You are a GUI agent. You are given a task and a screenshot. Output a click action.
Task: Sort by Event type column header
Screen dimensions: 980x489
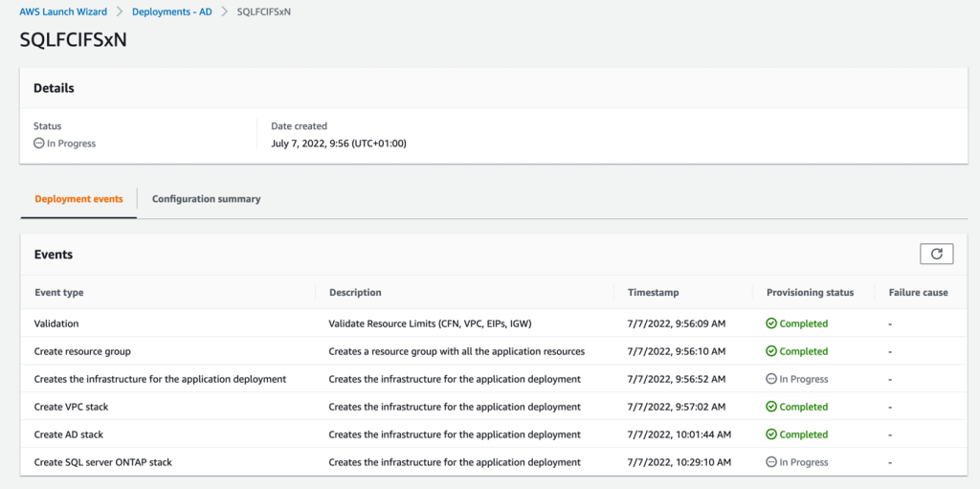pos(58,292)
